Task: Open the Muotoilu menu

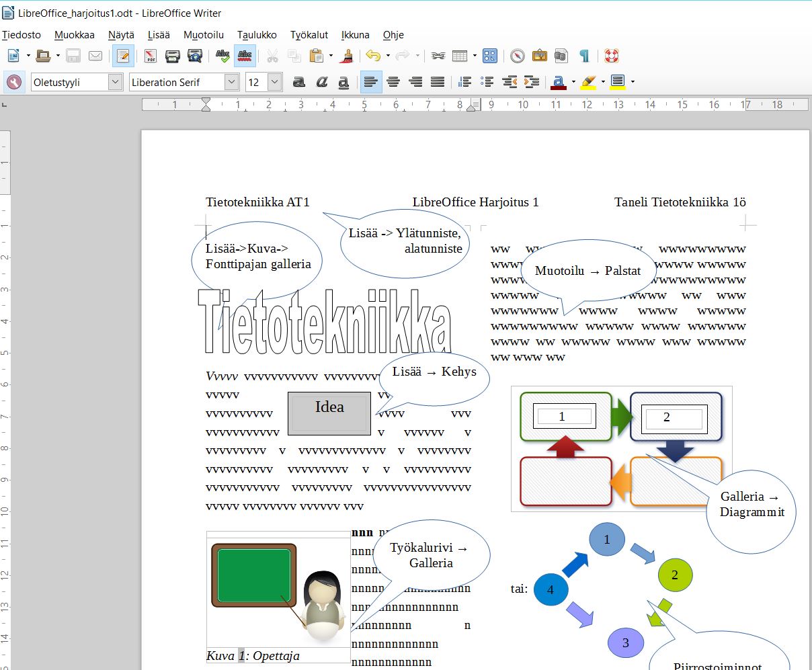Action: (204, 35)
